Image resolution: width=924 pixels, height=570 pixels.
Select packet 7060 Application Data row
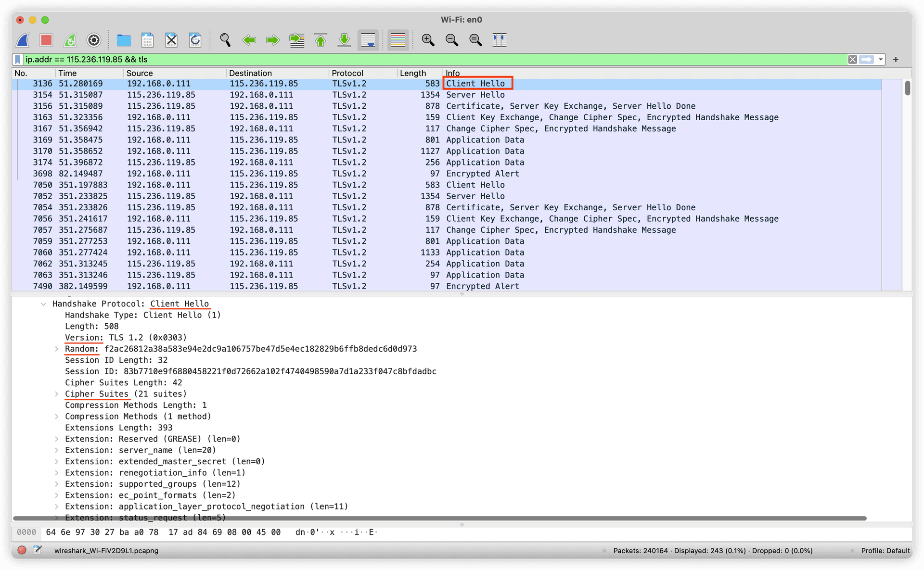click(x=447, y=253)
